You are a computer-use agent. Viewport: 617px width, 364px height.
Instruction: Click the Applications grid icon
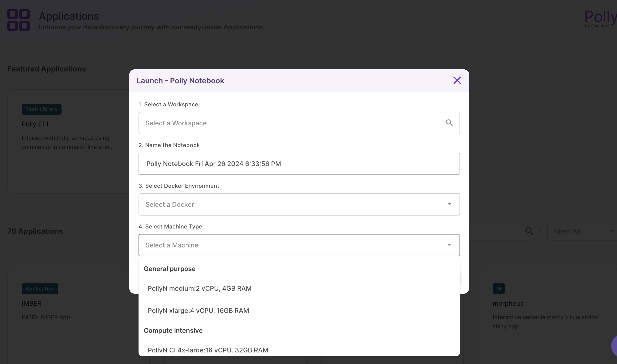(19, 20)
